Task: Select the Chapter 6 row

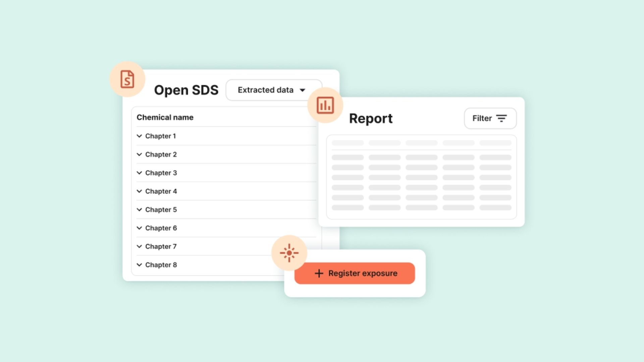Action: [161, 228]
